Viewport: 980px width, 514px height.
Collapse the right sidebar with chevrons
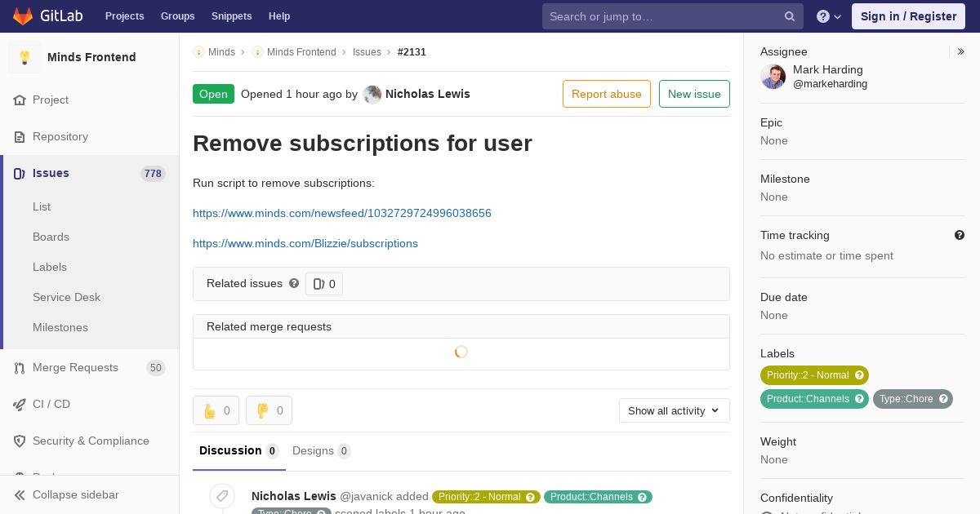[x=961, y=51]
